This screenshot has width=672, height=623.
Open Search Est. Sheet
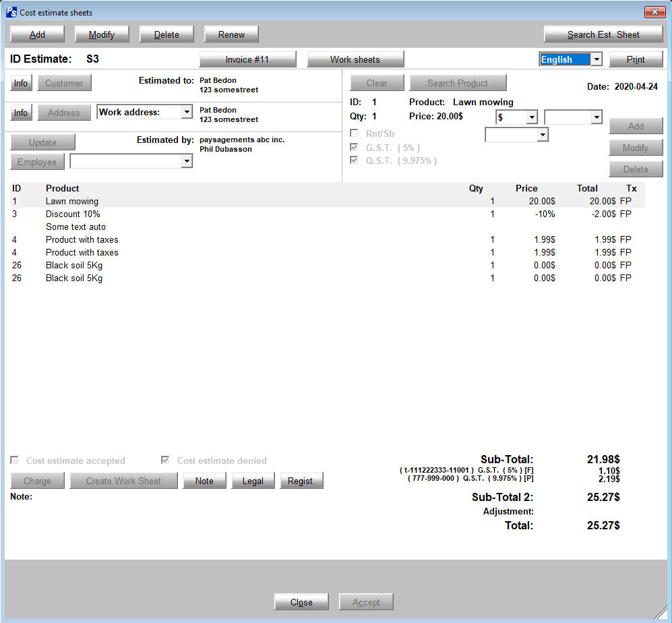[603, 34]
